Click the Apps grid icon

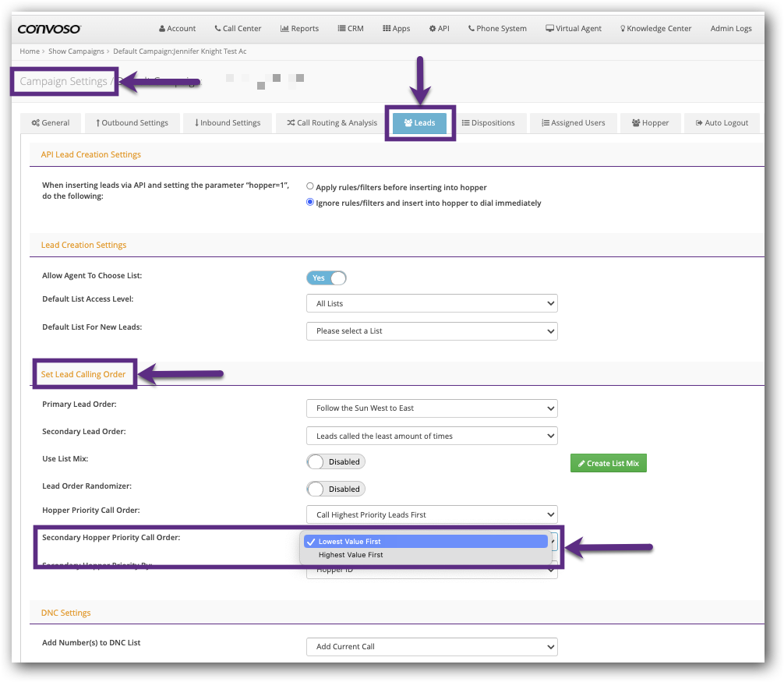pos(387,29)
